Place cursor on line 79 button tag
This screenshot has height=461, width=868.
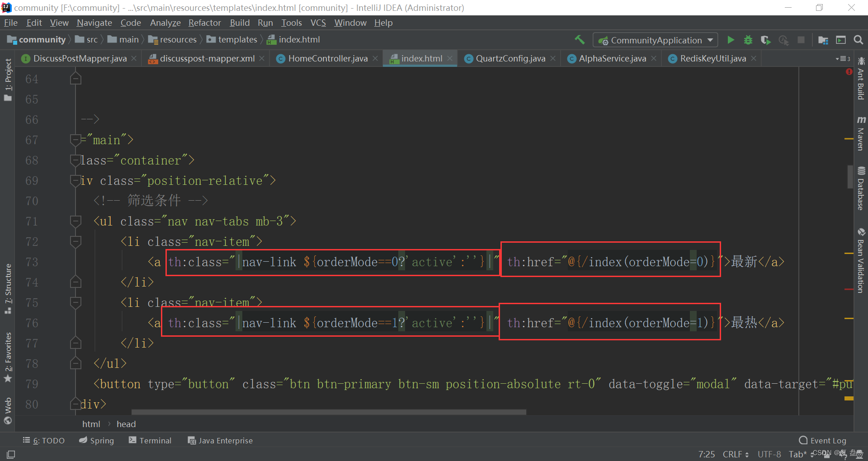pos(117,384)
